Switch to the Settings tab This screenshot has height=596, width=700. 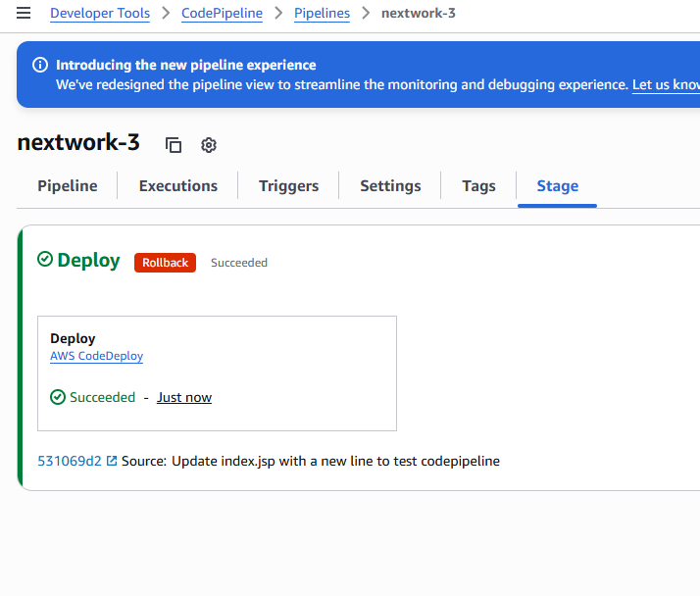390,186
